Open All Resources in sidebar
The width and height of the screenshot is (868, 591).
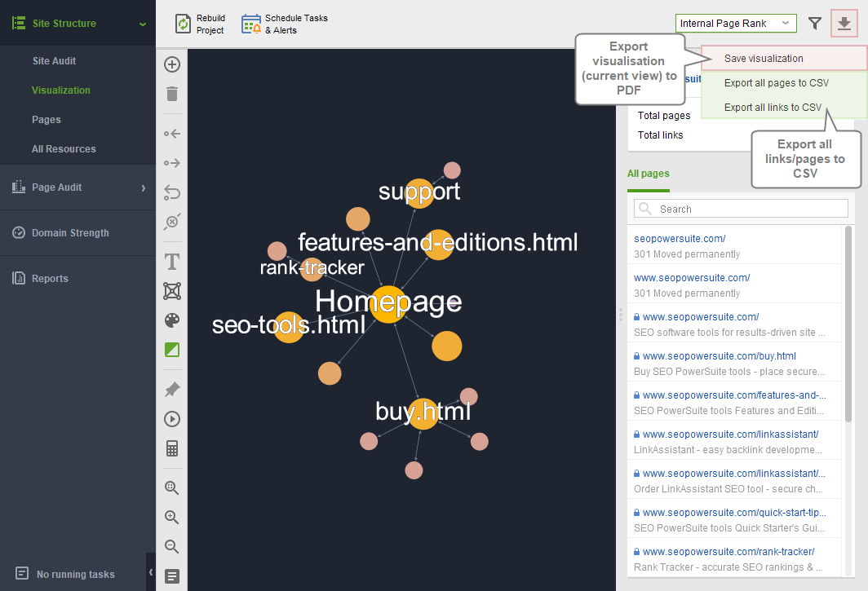[64, 149]
